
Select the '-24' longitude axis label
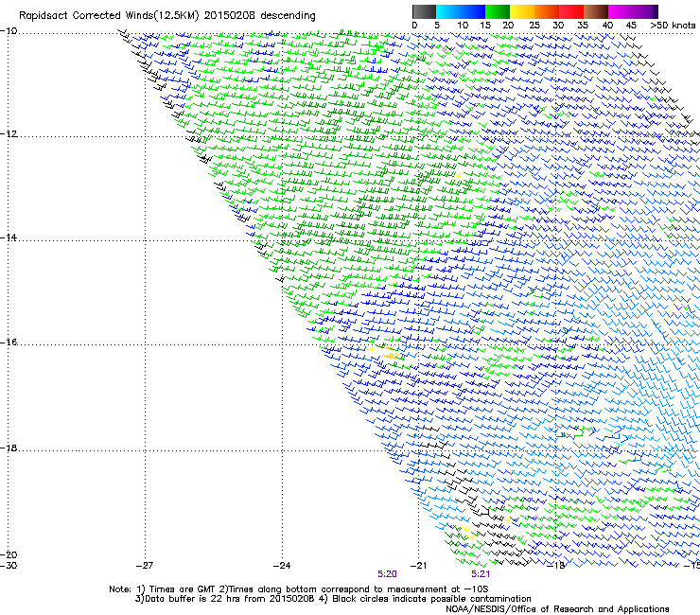point(282,566)
